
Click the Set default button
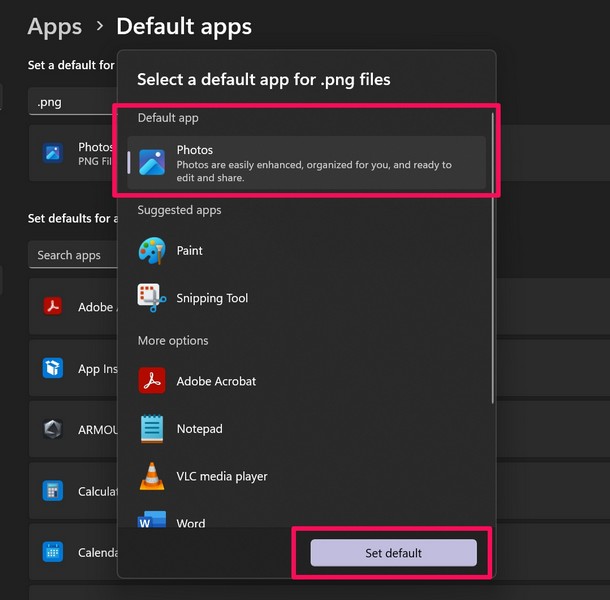(393, 553)
